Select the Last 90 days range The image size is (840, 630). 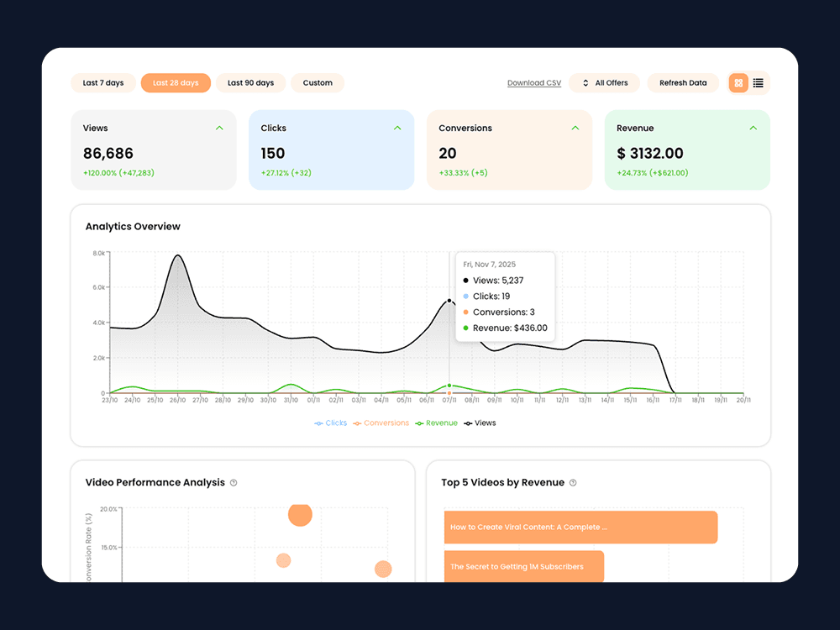(x=250, y=83)
